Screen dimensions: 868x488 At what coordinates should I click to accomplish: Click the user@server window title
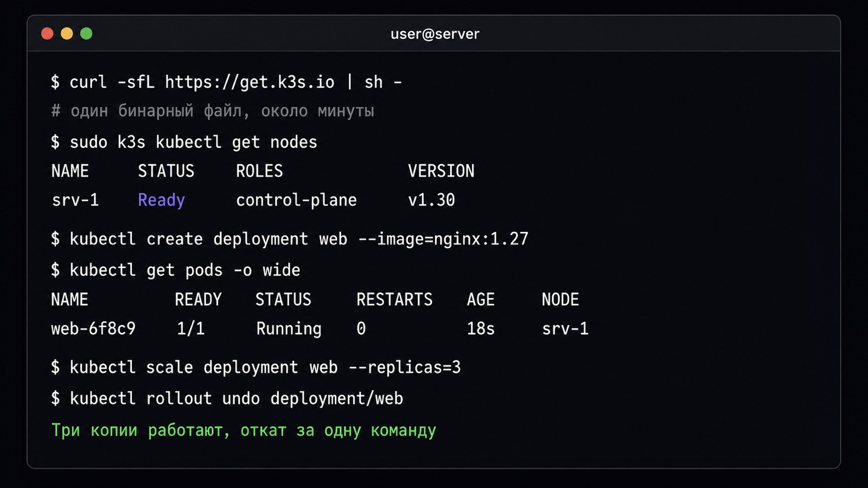point(435,34)
